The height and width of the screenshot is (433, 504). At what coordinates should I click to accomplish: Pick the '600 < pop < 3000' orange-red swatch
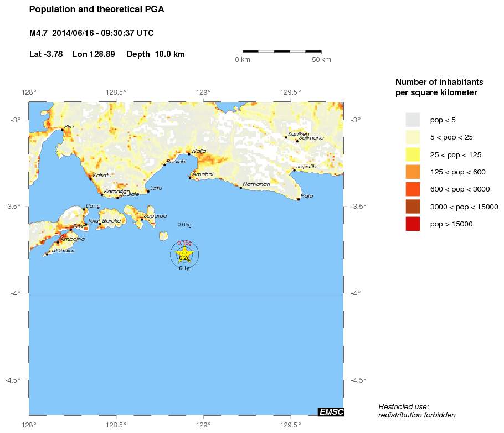click(x=413, y=189)
